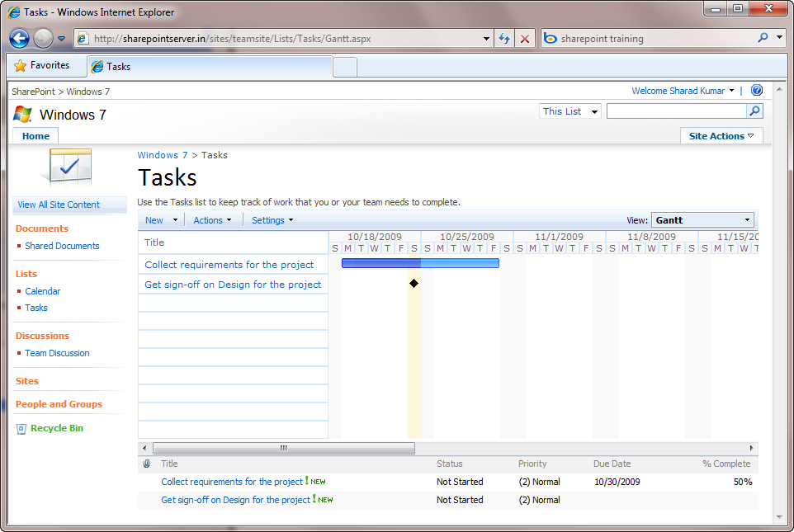Sort list by Status column header
Screen dimensions: 794x532
coord(450,464)
